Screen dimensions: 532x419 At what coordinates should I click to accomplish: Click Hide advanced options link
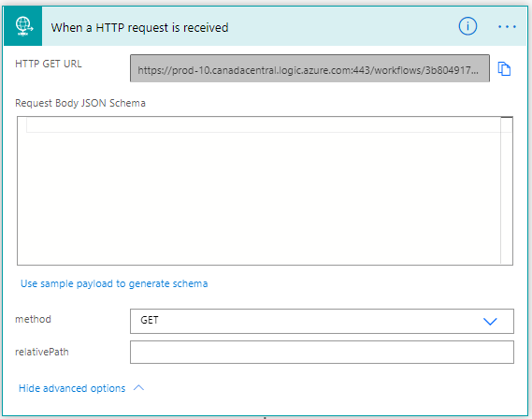pyautogui.click(x=72, y=388)
